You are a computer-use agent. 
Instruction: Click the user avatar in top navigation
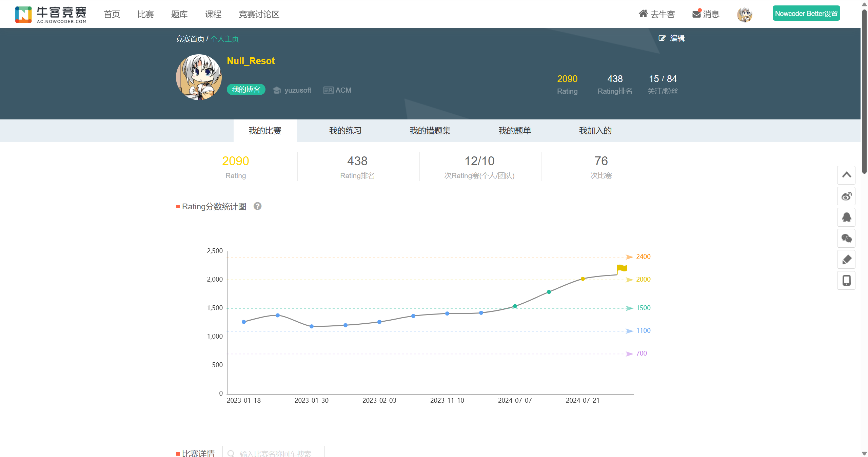745,14
